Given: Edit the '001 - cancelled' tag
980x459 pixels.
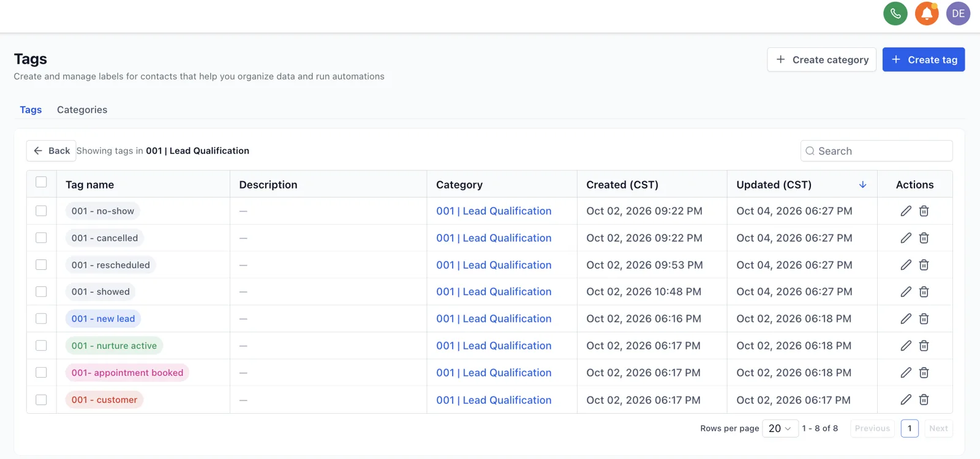Looking at the screenshot, I should 906,238.
